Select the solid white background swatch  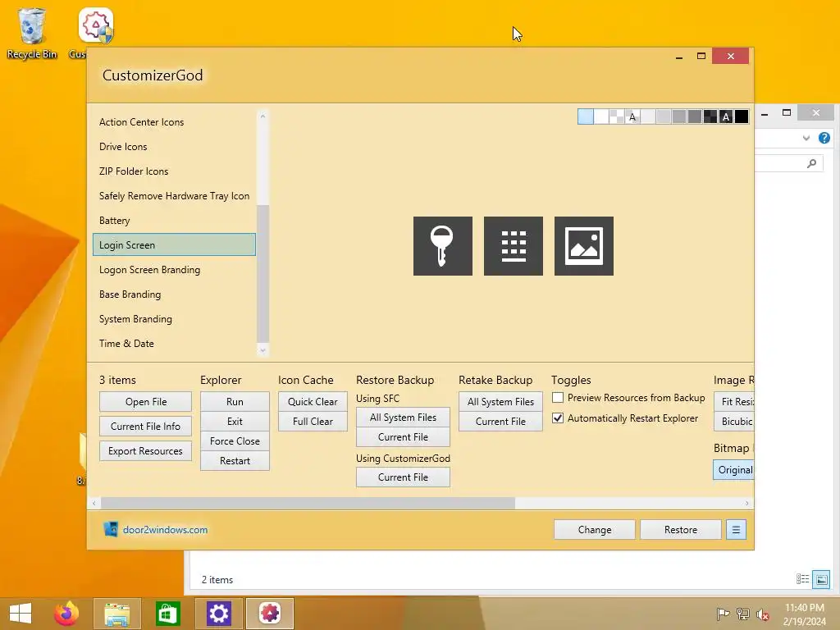601,116
